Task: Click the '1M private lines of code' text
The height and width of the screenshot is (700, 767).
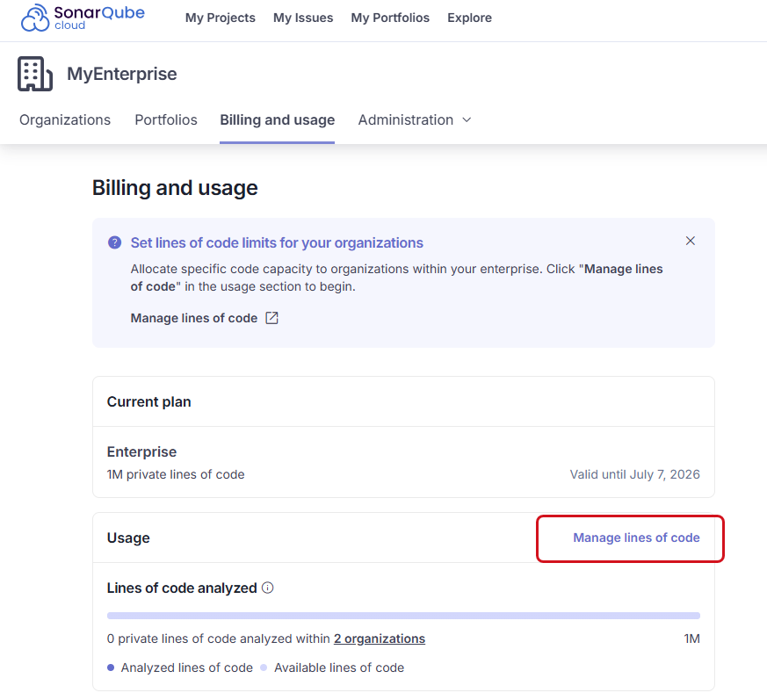Action: tap(176, 474)
